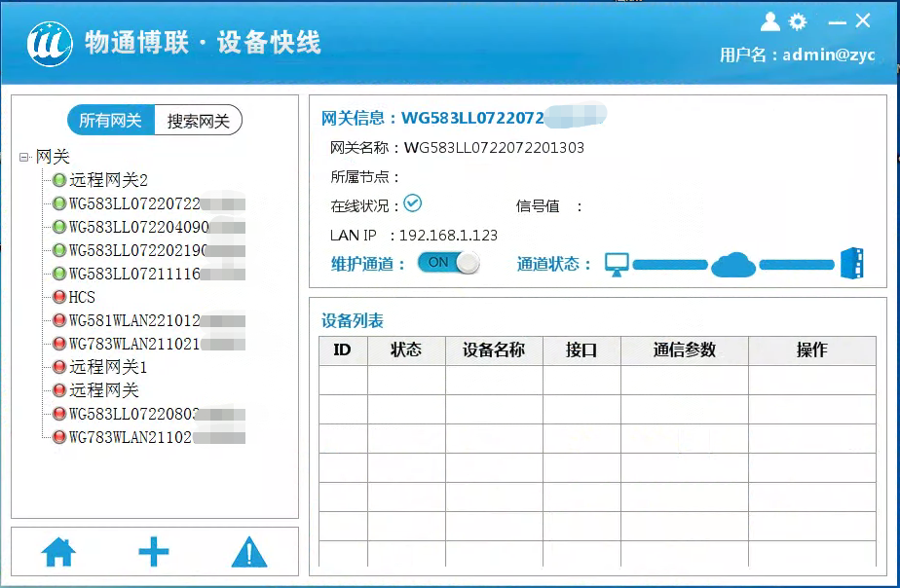Click the gateway device icon in channel status

click(x=851, y=263)
